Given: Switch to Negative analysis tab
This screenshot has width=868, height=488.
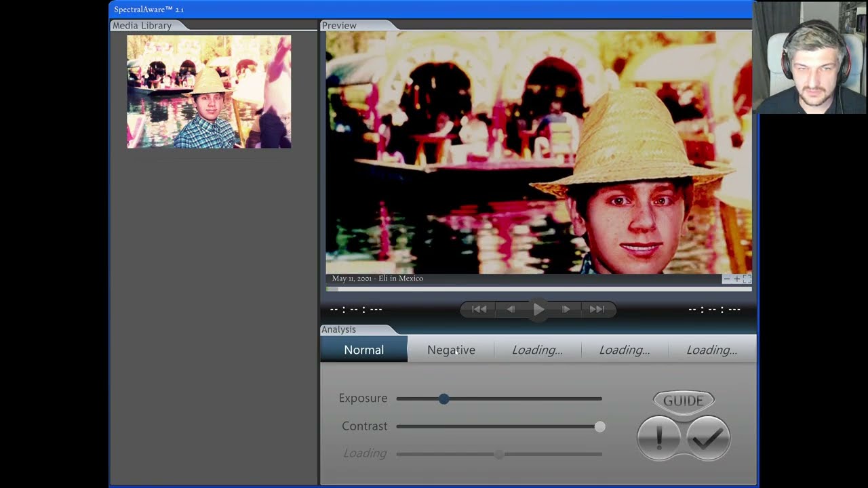Looking at the screenshot, I should [x=451, y=350].
